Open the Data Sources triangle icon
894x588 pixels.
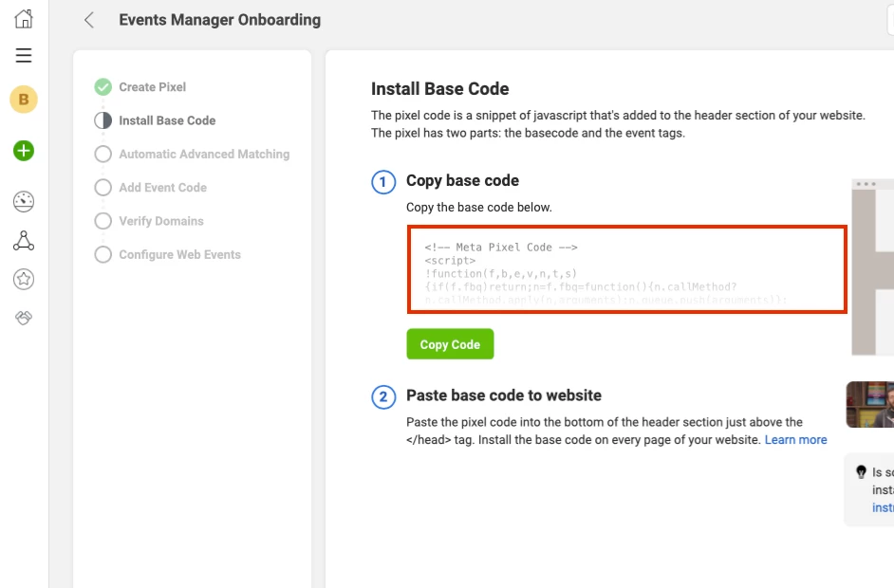[x=24, y=241]
